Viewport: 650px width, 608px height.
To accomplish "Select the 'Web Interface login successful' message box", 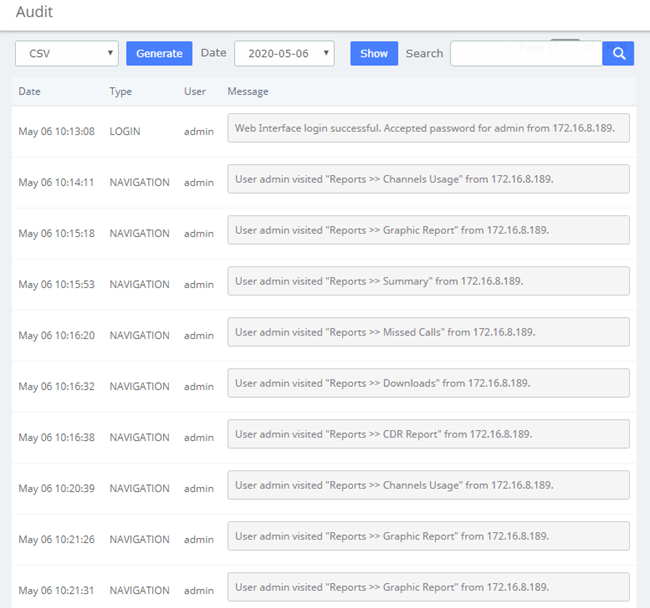I will [429, 128].
